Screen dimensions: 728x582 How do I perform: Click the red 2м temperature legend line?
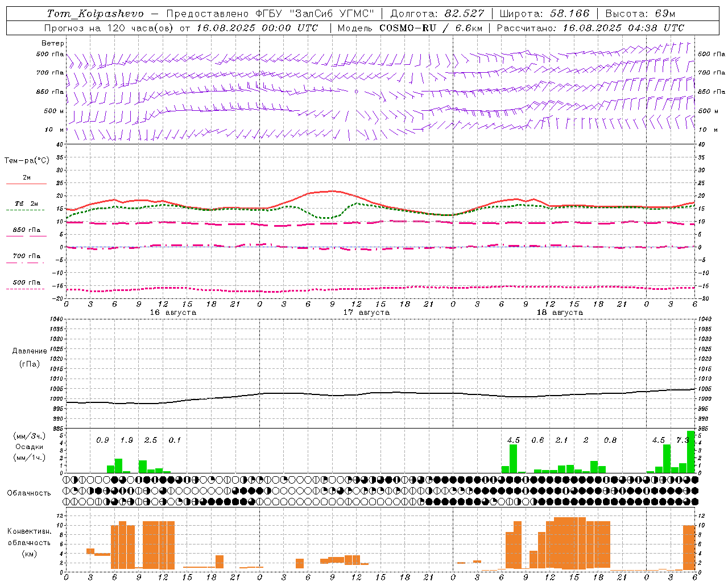pyautogui.click(x=26, y=184)
